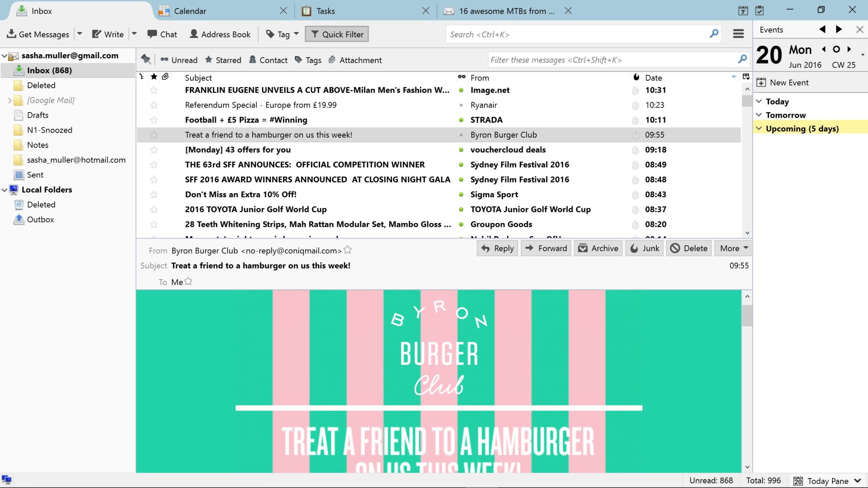Expand the [Google Mail] folder
The width and height of the screenshot is (868, 488).
click(10, 100)
